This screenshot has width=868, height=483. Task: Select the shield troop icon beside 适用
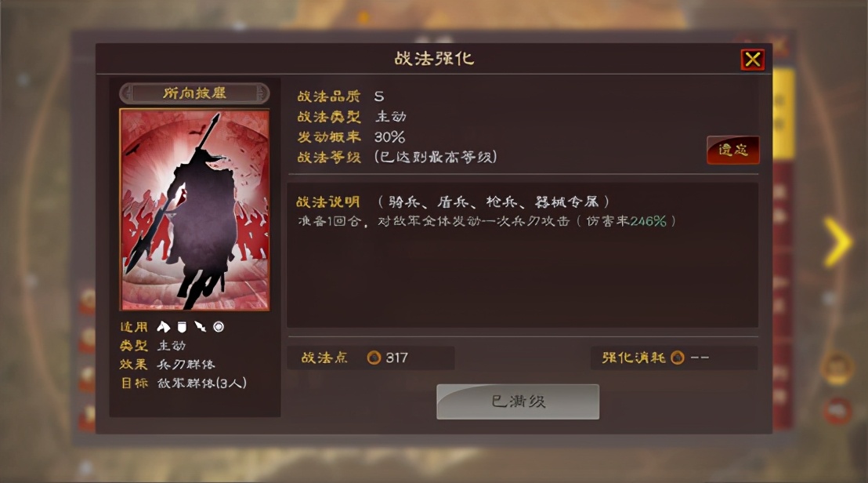(x=182, y=327)
